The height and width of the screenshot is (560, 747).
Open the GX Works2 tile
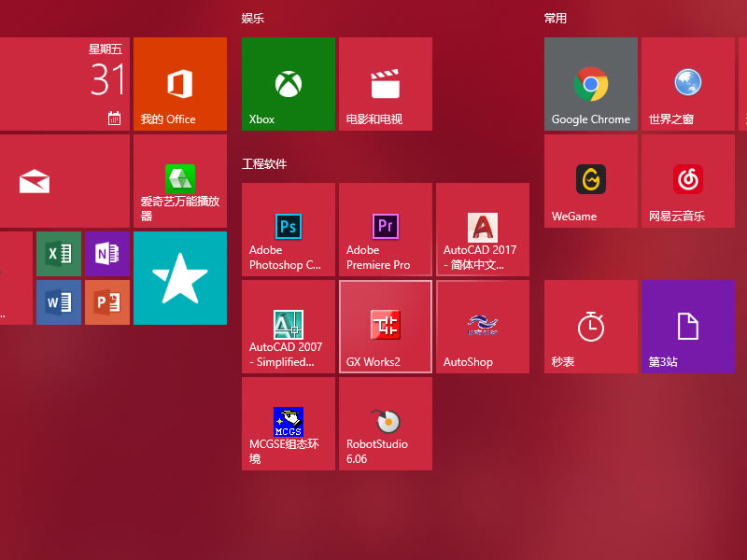385,327
